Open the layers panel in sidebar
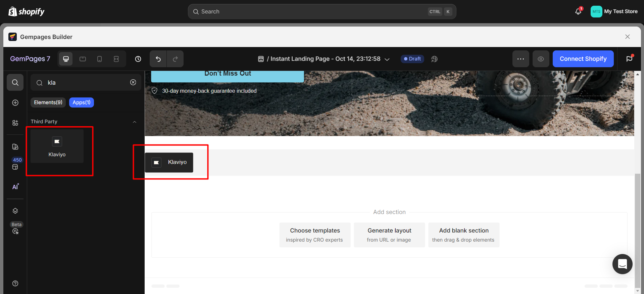 15,211
